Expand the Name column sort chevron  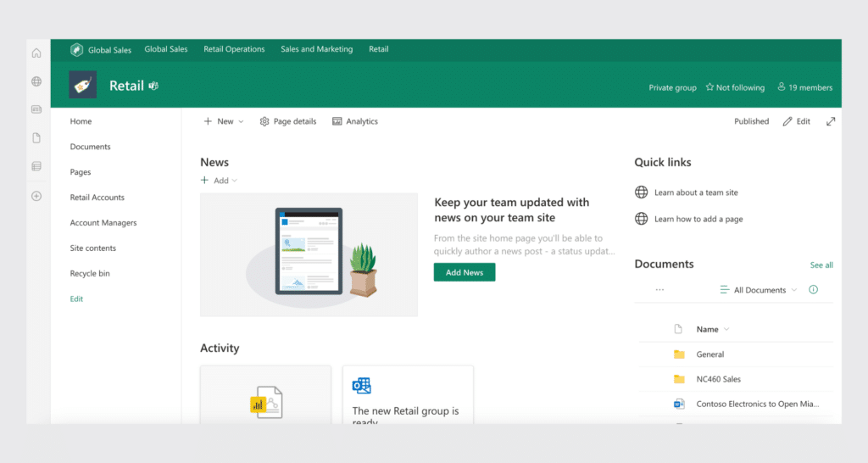coord(726,330)
